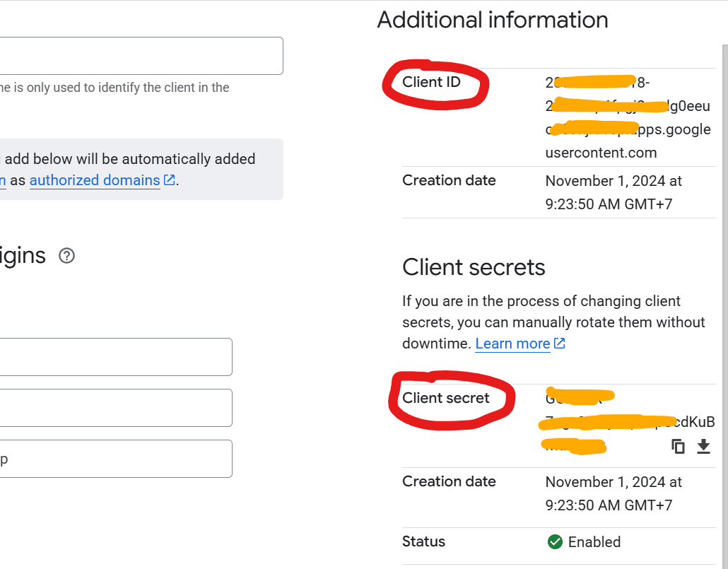Click the November 1, 2024 creation date
This screenshot has height=569, width=728.
tap(613, 181)
